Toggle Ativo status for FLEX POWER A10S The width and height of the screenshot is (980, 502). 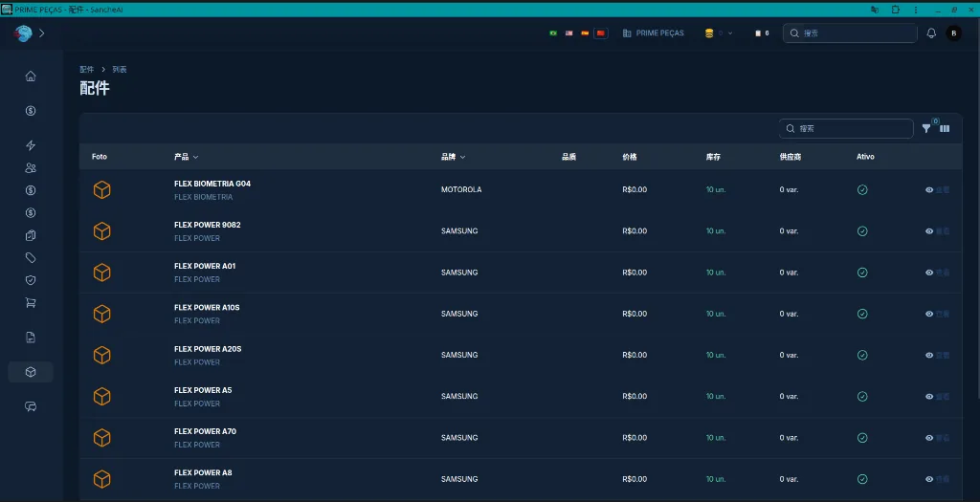862,314
